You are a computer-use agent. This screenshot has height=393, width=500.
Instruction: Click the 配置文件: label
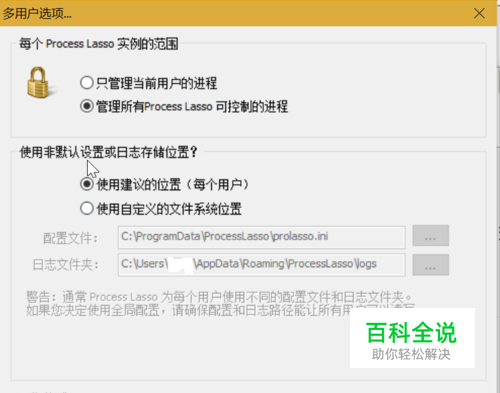point(70,238)
